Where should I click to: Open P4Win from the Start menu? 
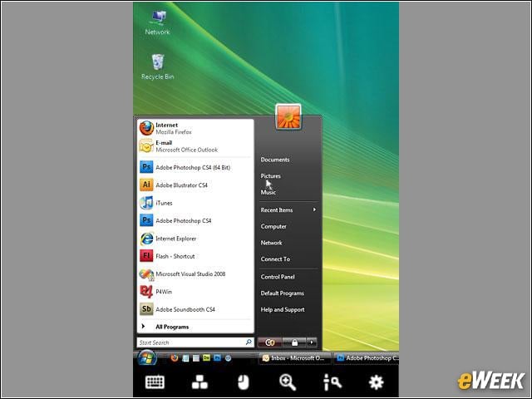click(195, 292)
